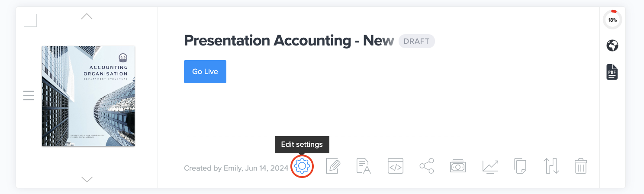Image resolution: width=644 pixels, height=194 pixels.
Task: Open the Accounting Organisation cover thumbnail
Action: coord(88,96)
